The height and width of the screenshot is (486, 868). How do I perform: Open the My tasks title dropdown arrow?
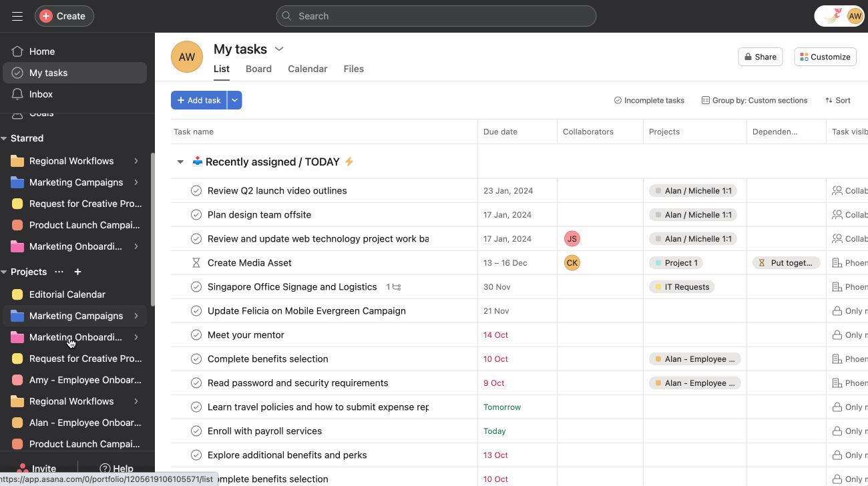pos(279,49)
